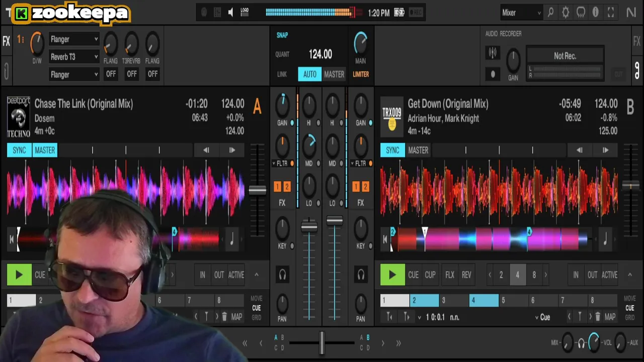The image size is (644, 362).
Task: Start recording with the record dot button
Action: (493, 74)
